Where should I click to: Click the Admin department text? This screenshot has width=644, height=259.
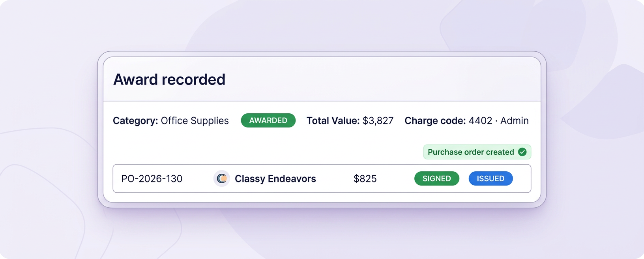click(515, 120)
